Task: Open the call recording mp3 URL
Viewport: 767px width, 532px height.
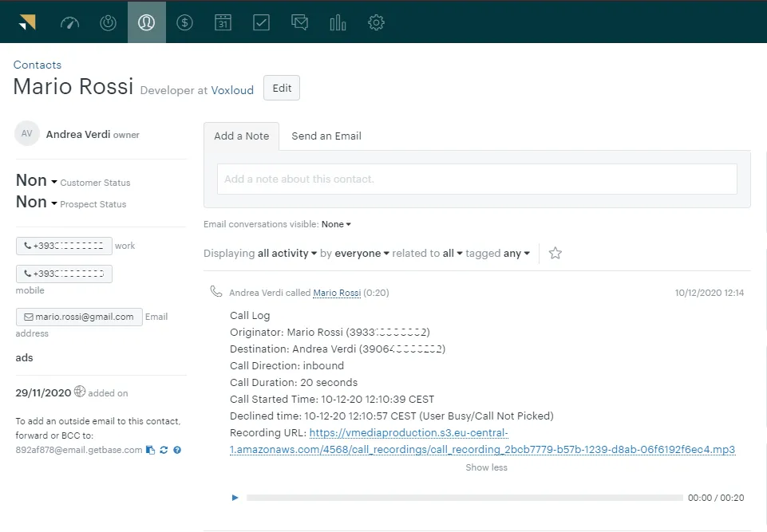Action: (482, 441)
